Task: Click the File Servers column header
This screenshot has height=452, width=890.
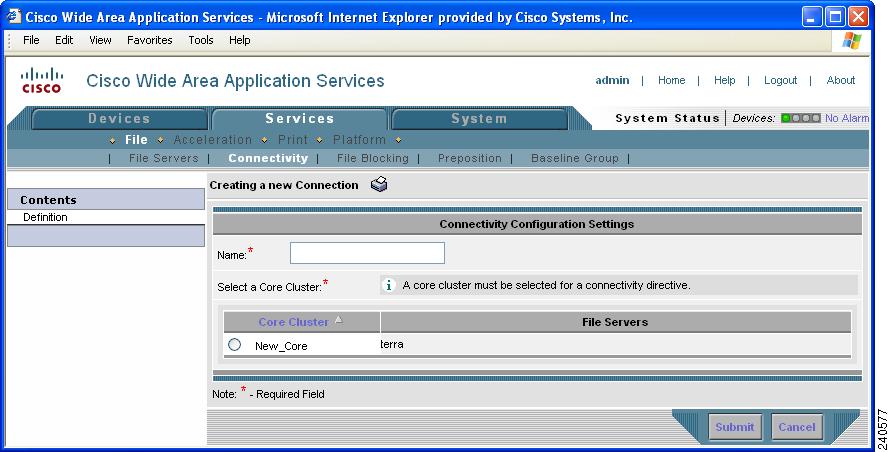Action: [615, 322]
